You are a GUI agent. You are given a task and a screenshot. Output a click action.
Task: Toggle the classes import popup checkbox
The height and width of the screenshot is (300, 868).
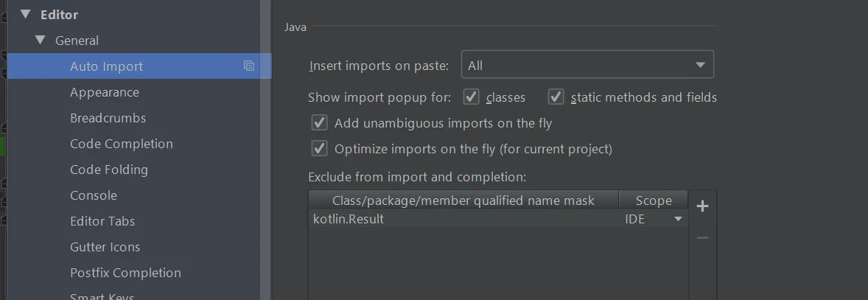pyautogui.click(x=472, y=97)
